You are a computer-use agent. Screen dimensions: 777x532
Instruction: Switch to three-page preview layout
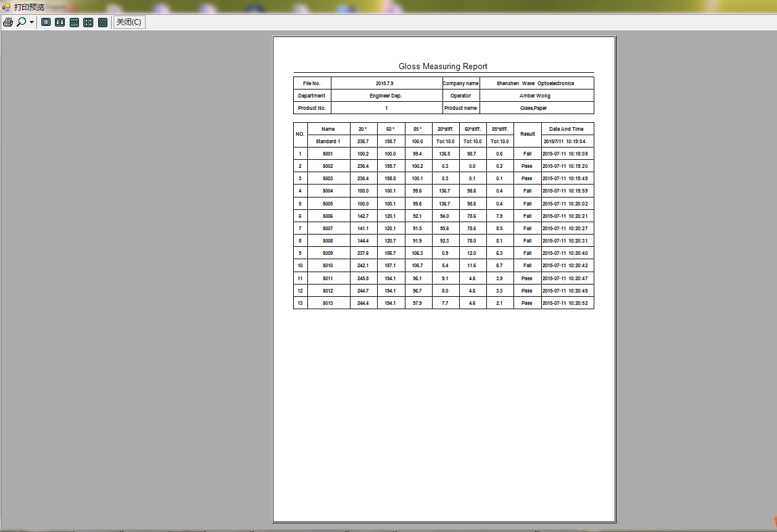(x=74, y=22)
